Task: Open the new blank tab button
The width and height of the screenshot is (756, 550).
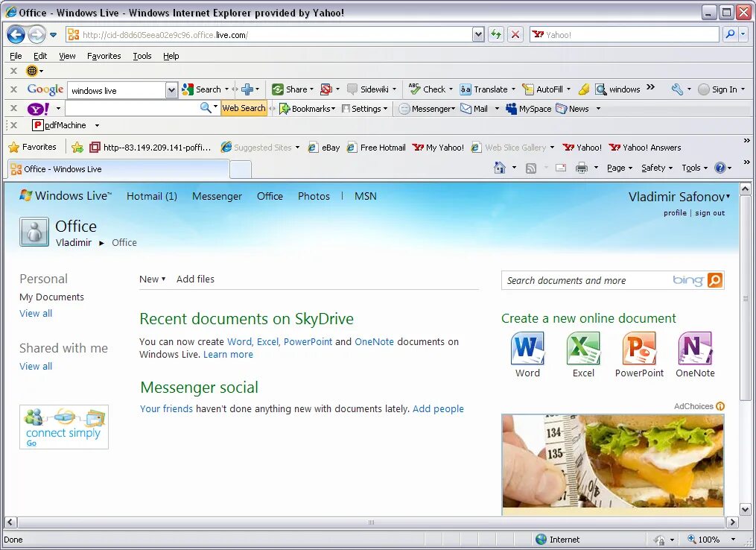Action: point(241,169)
